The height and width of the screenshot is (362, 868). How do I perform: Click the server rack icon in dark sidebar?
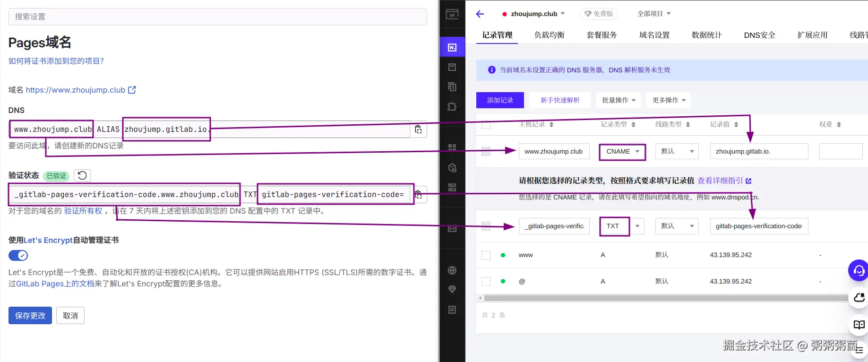[x=452, y=188]
